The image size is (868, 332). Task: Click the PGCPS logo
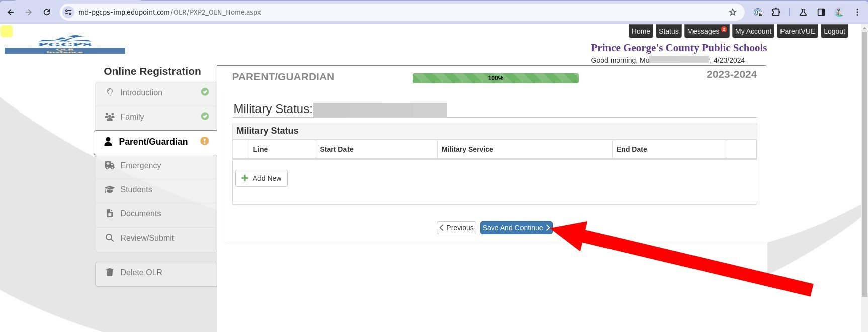[x=65, y=45]
